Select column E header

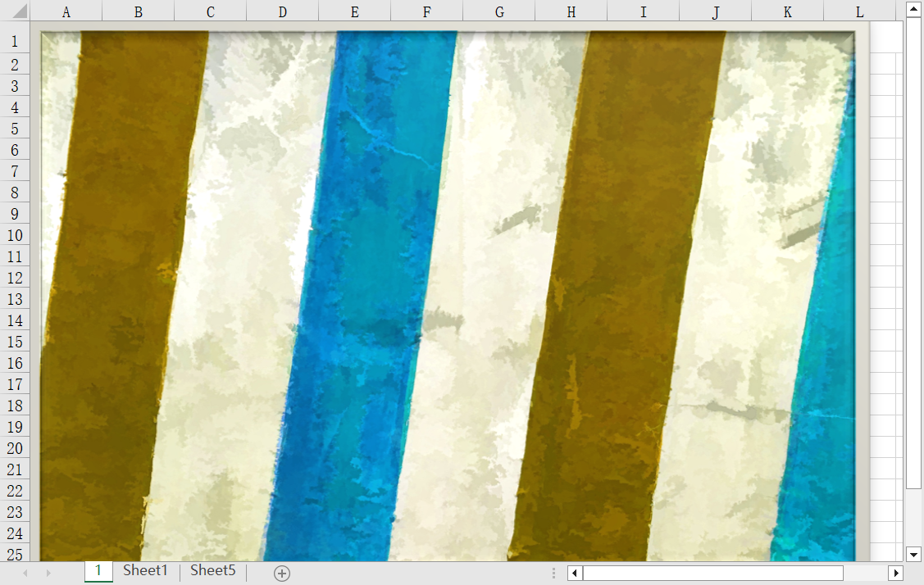355,11
